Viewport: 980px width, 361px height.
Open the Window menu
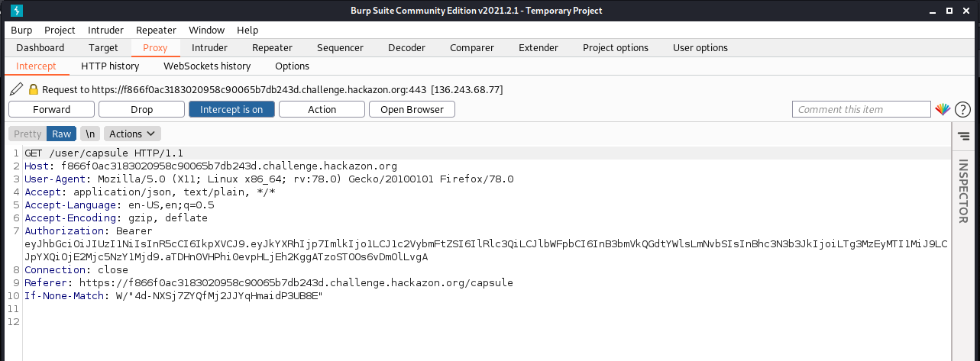point(206,30)
